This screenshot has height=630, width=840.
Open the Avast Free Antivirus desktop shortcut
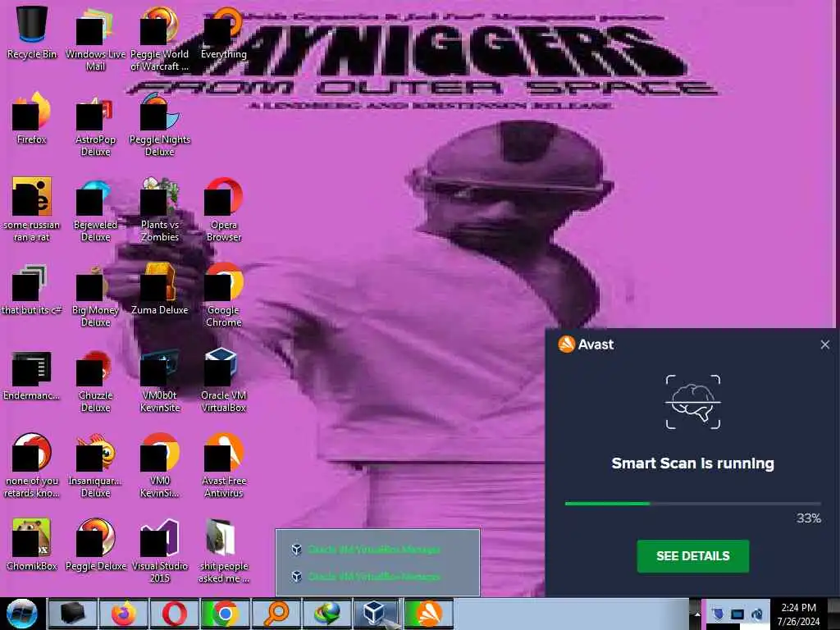pos(223,466)
